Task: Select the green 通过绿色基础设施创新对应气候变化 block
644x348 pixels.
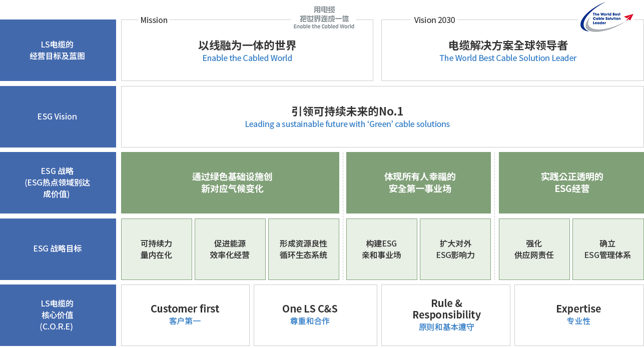Action: tap(230, 182)
